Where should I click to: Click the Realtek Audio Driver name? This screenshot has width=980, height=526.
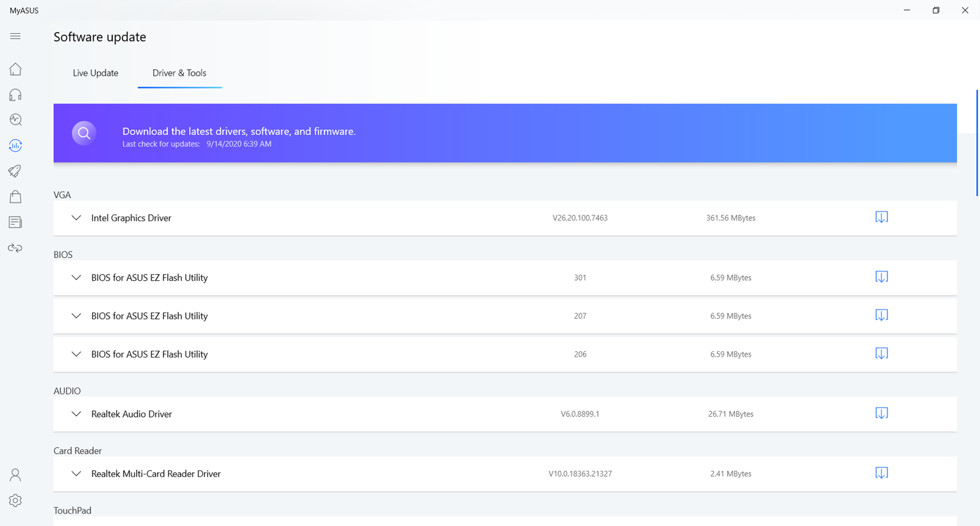tap(132, 414)
